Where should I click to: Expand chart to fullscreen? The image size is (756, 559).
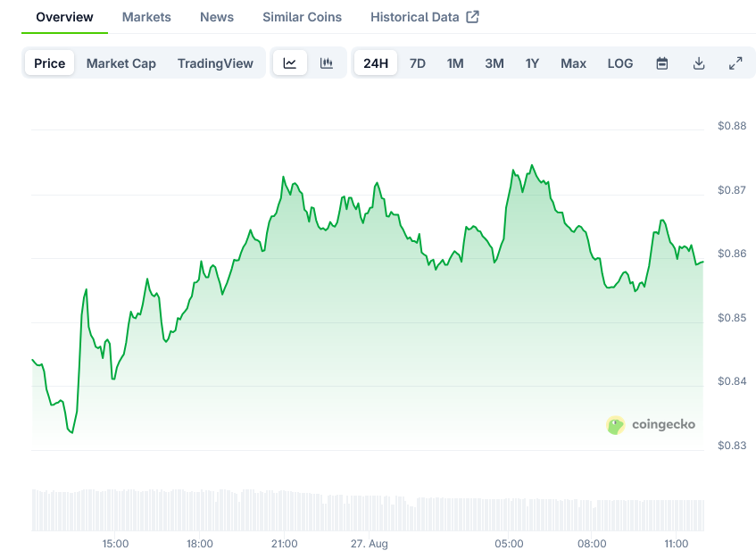pyautogui.click(x=735, y=63)
